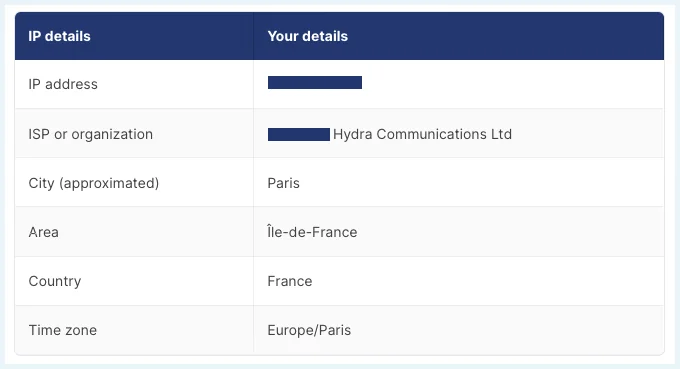Click the Europe/Paris time zone value
The width and height of the screenshot is (680, 369).
pyautogui.click(x=309, y=330)
